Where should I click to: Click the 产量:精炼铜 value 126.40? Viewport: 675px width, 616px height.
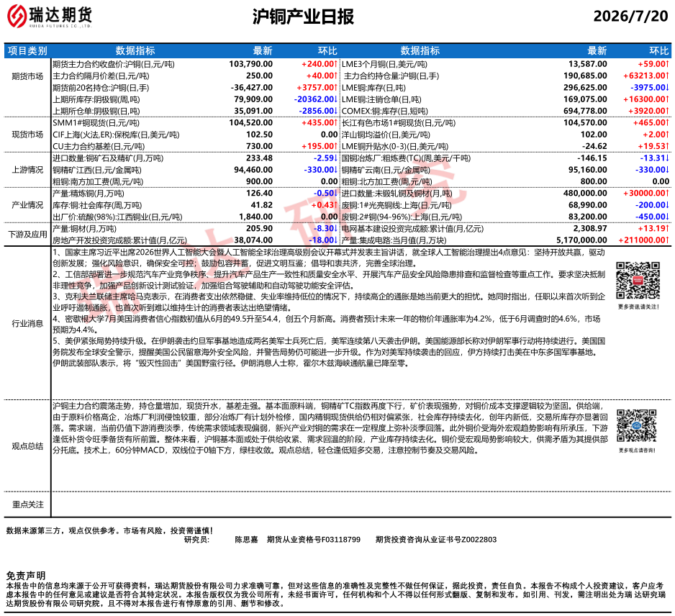coord(260,194)
